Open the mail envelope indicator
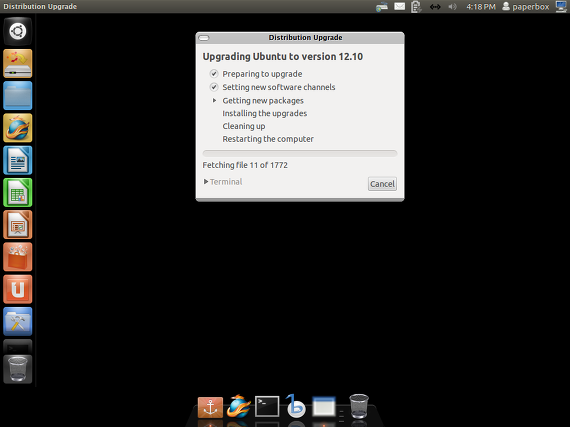570x427 pixels. [x=400, y=7]
